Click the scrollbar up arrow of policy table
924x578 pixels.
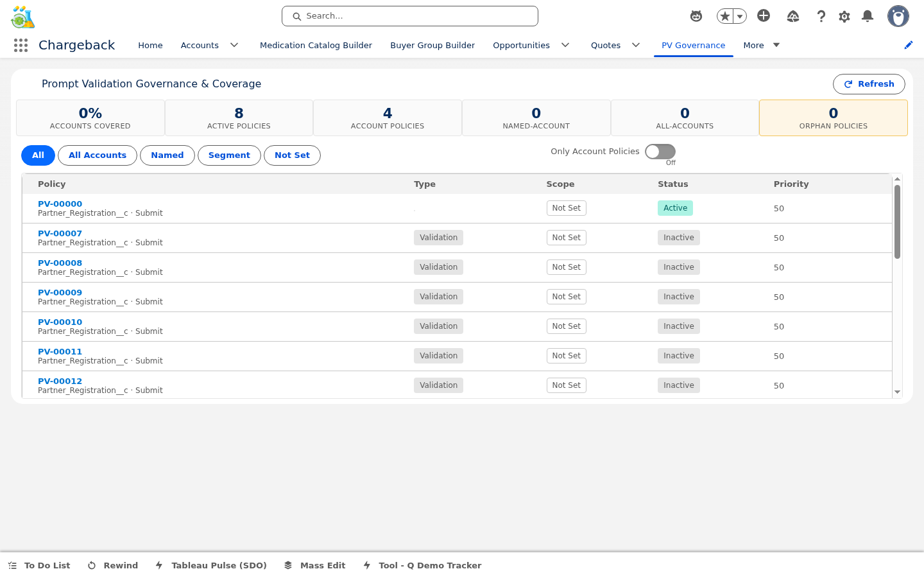[897, 179]
